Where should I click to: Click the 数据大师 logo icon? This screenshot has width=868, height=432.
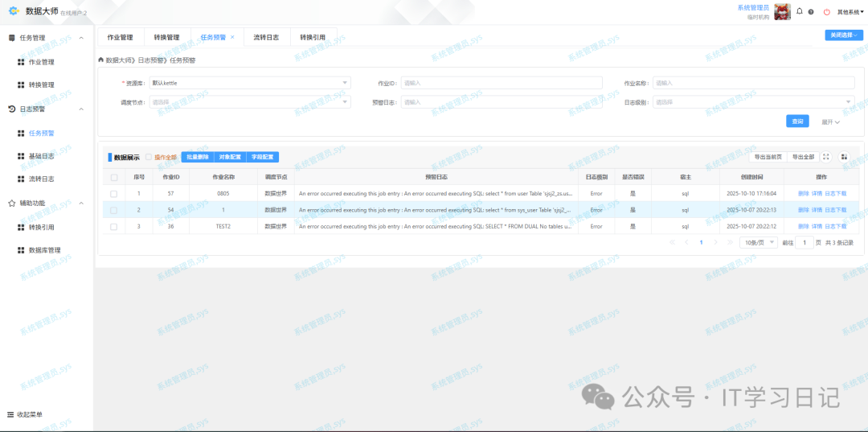pyautogui.click(x=14, y=10)
